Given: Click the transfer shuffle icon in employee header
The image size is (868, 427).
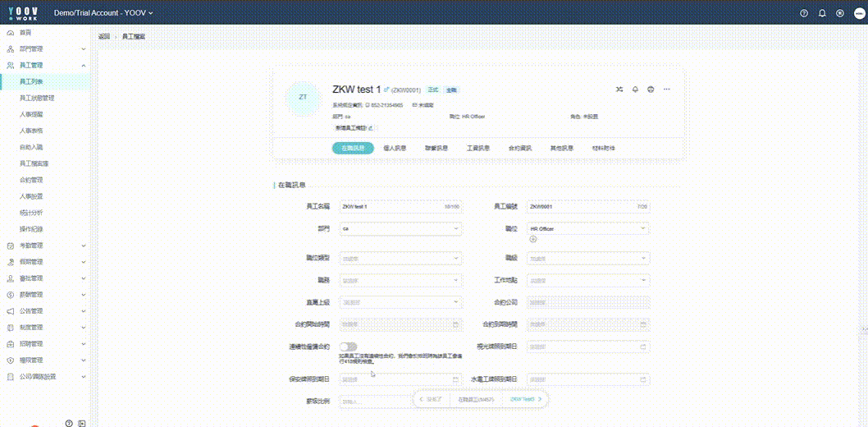Looking at the screenshot, I should [619, 89].
